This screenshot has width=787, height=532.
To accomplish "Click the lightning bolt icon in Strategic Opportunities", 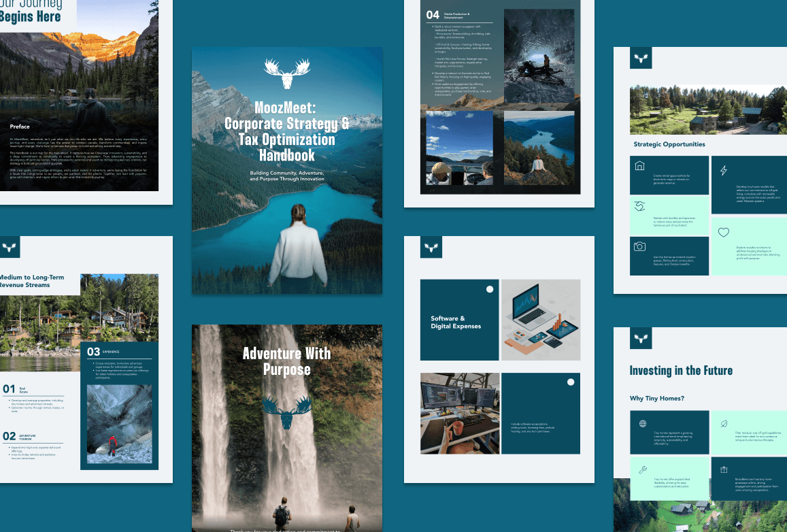I will (x=723, y=171).
